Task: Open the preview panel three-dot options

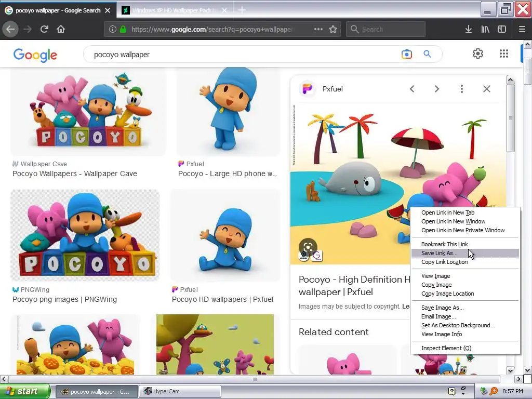Action: click(x=462, y=89)
